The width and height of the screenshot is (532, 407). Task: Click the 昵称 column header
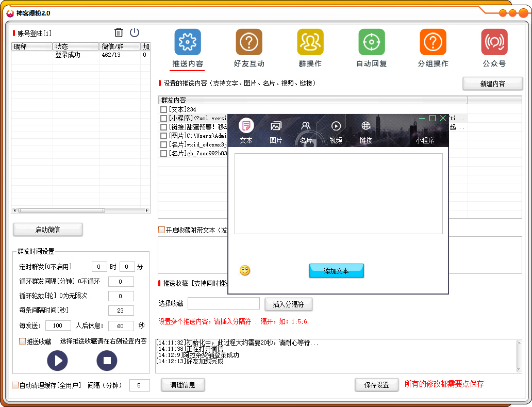[x=32, y=46]
